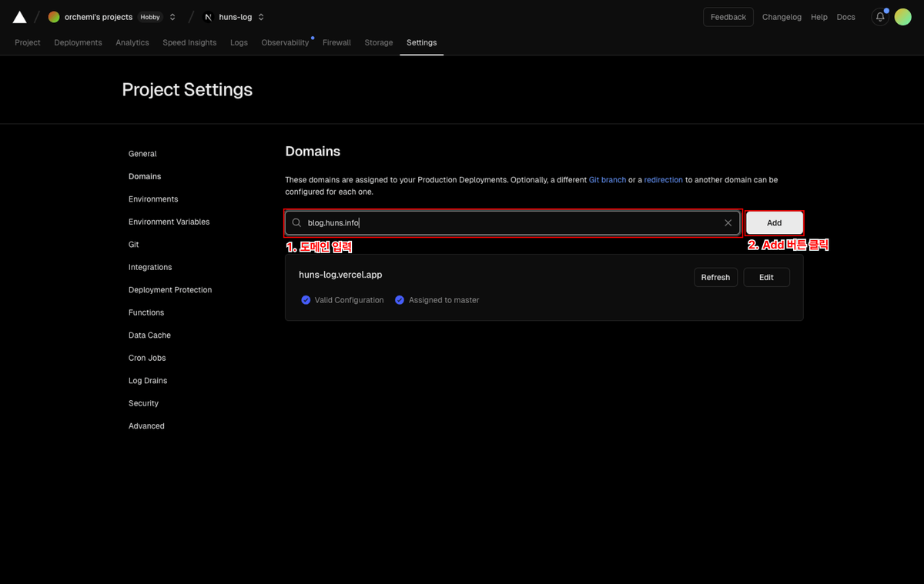
Task: Edit the huns-log.vercel.app domain
Action: (766, 277)
